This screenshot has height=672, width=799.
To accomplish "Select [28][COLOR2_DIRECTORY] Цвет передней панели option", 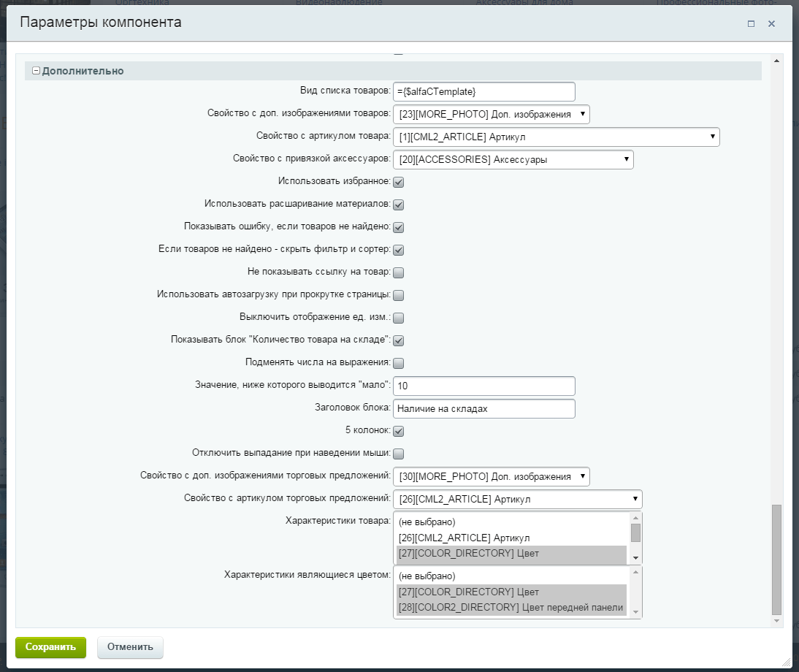I will (511, 608).
